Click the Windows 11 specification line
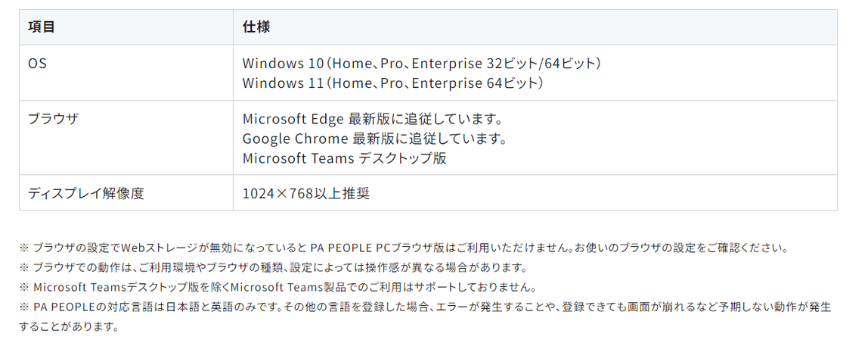Image resolution: width=868 pixels, height=346 pixels. tap(392, 83)
